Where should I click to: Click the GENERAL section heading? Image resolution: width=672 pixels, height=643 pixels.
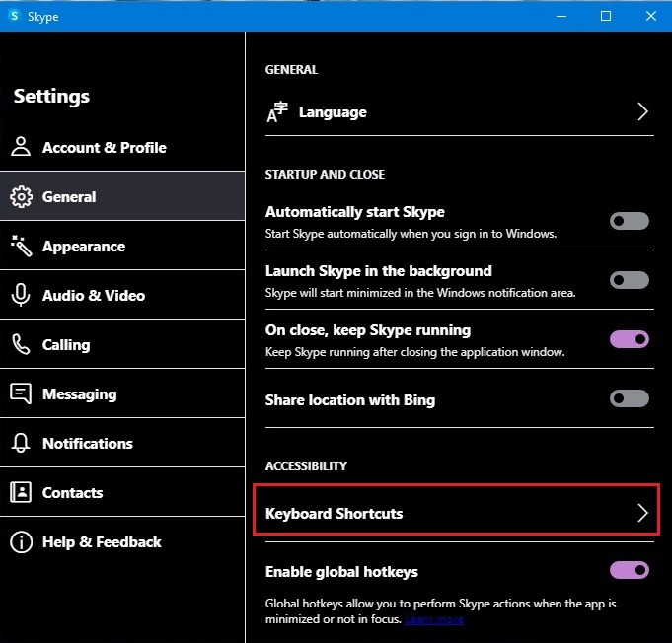(x=291, y=69)
